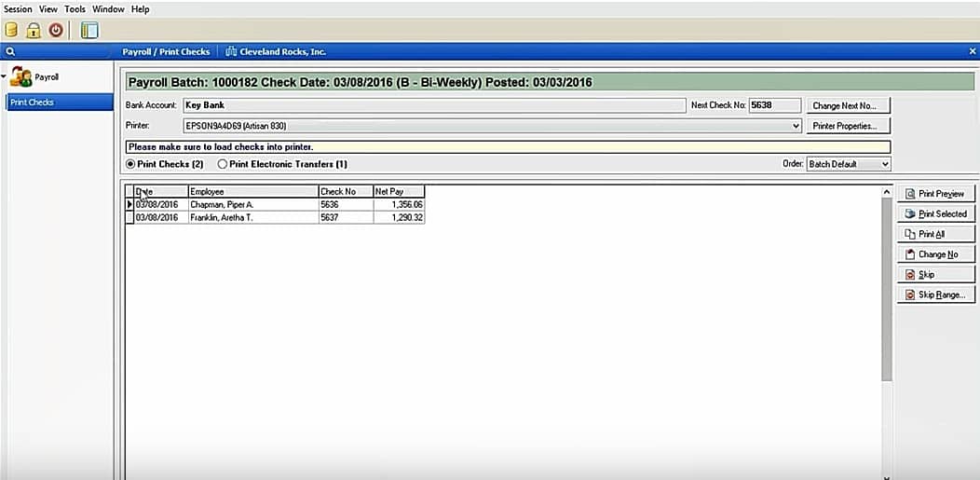Click the gold database icon in toolbar

pos(11,30)
